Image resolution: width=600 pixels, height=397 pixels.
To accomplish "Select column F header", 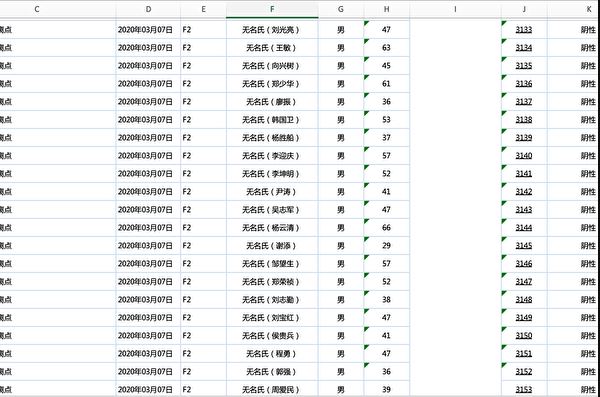I will coord(272,9).
